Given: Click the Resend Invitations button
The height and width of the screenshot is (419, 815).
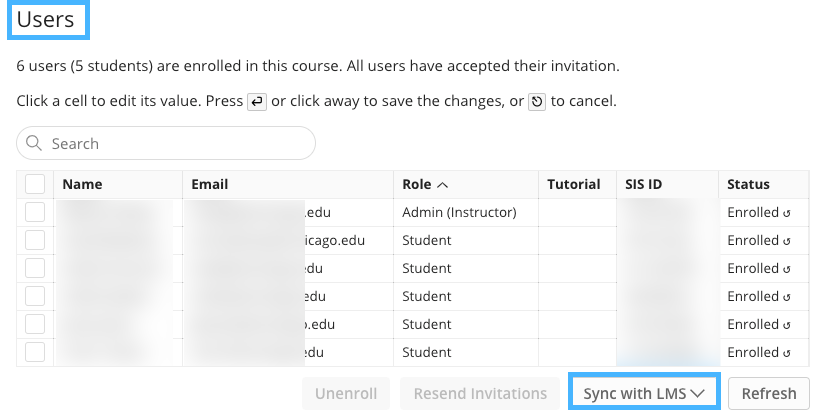Looking at the screenshot, I should 480,393.
